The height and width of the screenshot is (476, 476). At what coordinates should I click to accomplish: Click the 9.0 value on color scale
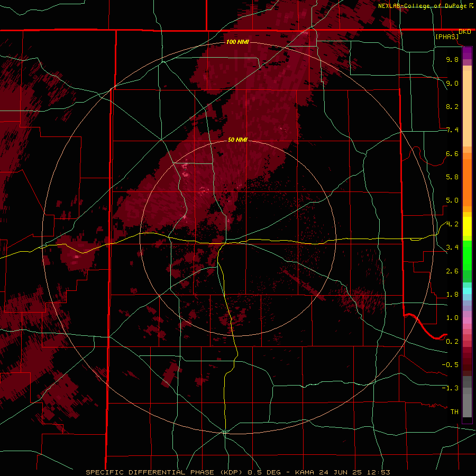point(452,83)
